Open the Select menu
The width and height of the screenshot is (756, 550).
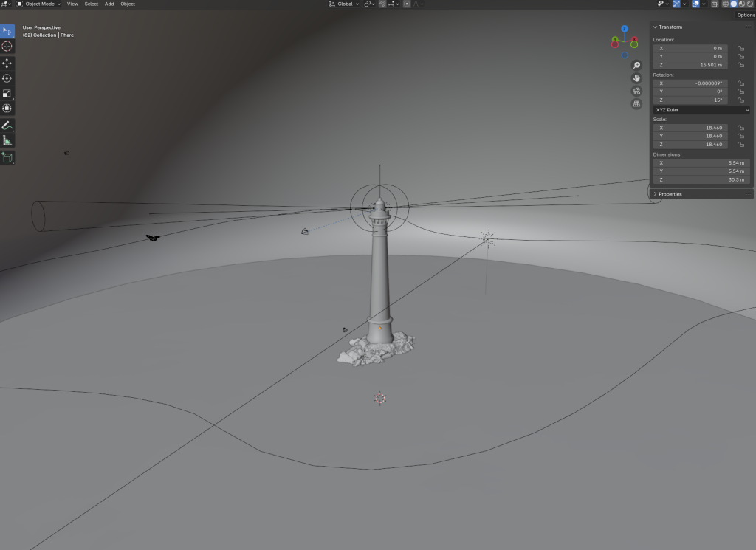pyautogui.click(x=91, y=4)
